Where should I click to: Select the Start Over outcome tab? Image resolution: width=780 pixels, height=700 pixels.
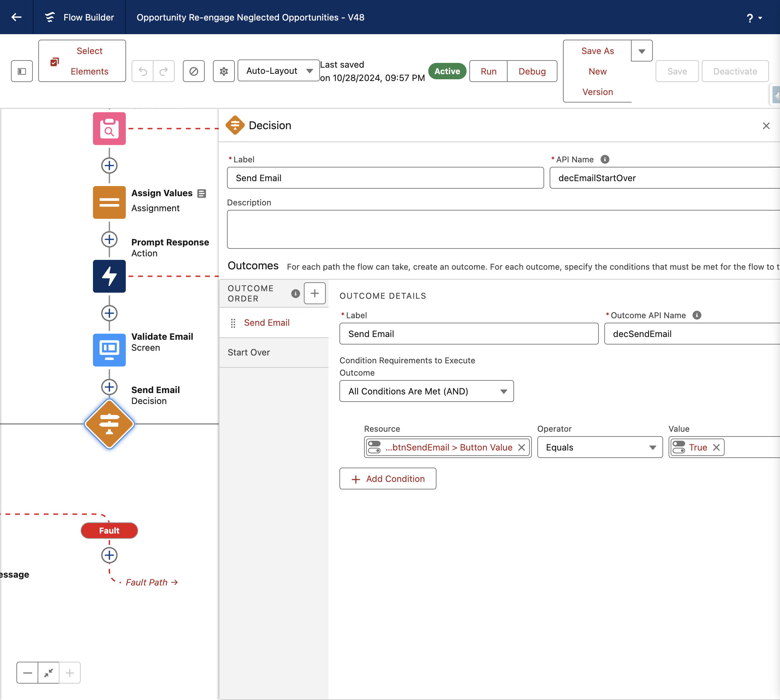(274, 352)
